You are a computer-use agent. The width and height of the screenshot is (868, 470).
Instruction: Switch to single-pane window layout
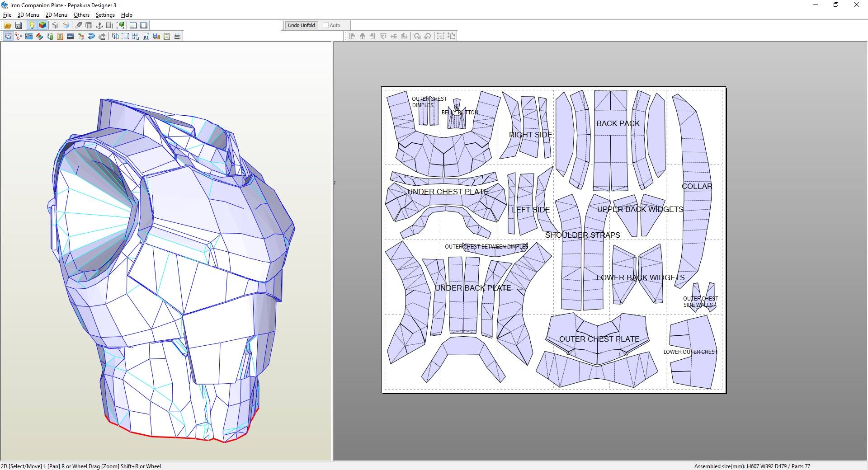coord(144,25)
